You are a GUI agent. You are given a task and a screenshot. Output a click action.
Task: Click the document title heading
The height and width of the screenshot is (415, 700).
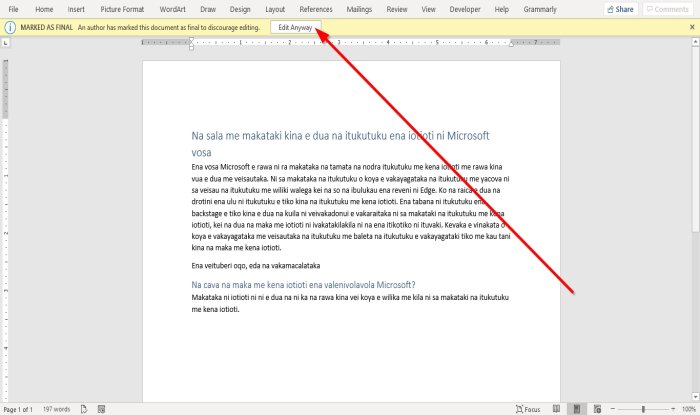click(340, 144)
